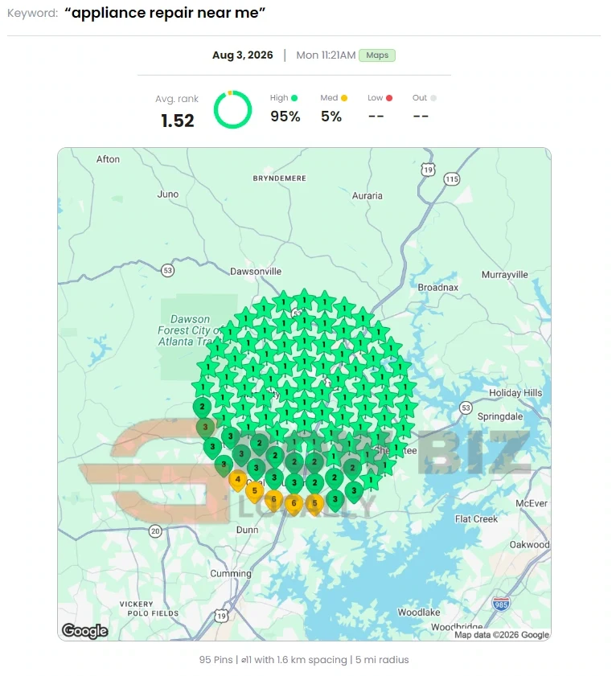Click the Dawsonville map label
This screenshot has height=676, width=616.
pyautogui.click(x=256, y=271)
